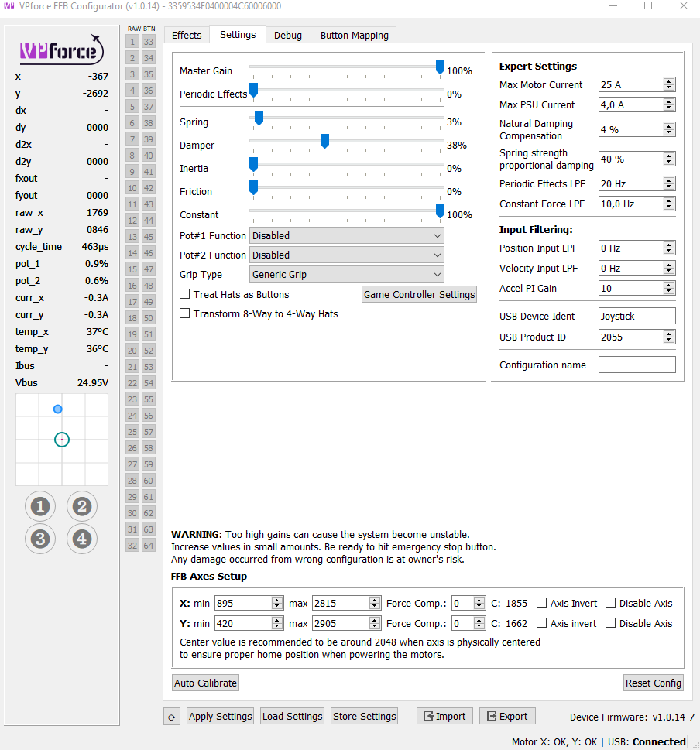Click the Y max value field
Viewport: 700px width, 750px height.
click(346, 623)
